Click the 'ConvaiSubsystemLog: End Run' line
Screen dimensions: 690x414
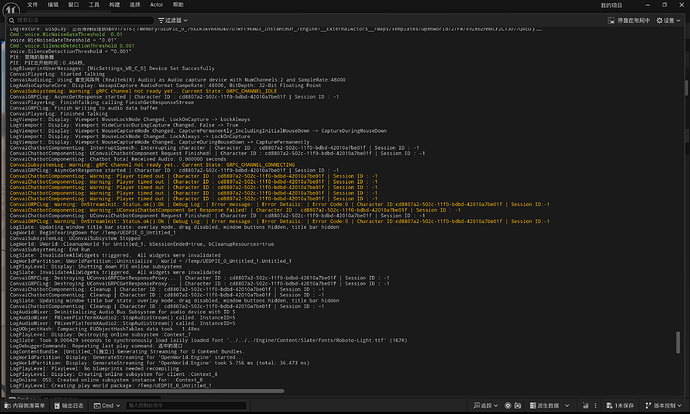pyautogui.click(x=50, y=250)
